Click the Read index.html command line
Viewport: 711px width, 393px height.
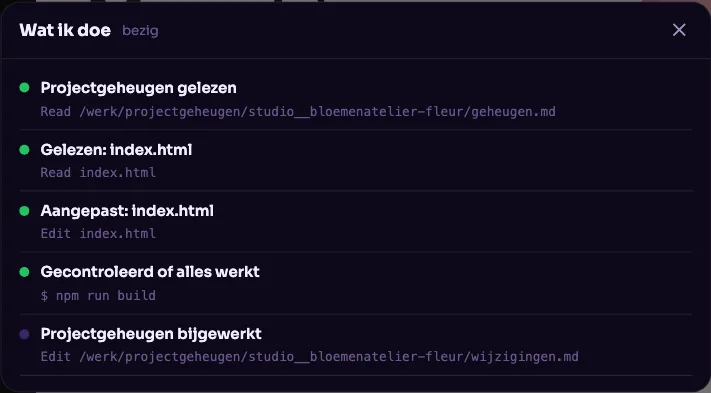click(x=98, y=172)
